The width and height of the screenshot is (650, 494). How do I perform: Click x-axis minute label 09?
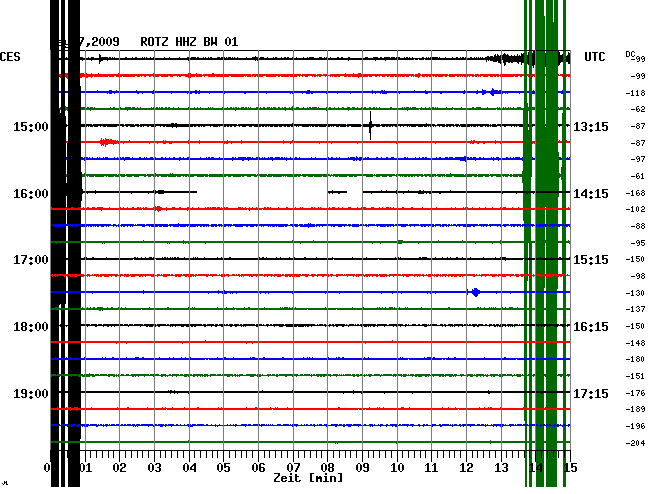(362, 468)
